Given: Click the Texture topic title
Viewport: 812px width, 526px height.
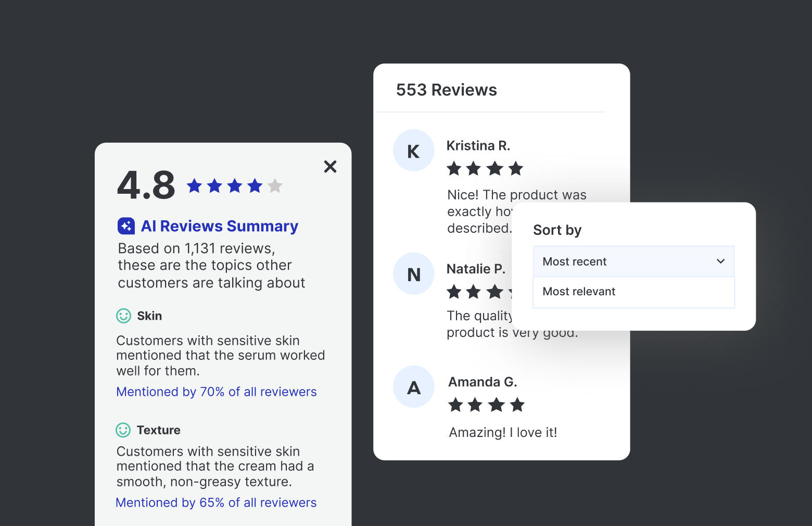Looking at the screenshot, I should (x=158, y=430).
